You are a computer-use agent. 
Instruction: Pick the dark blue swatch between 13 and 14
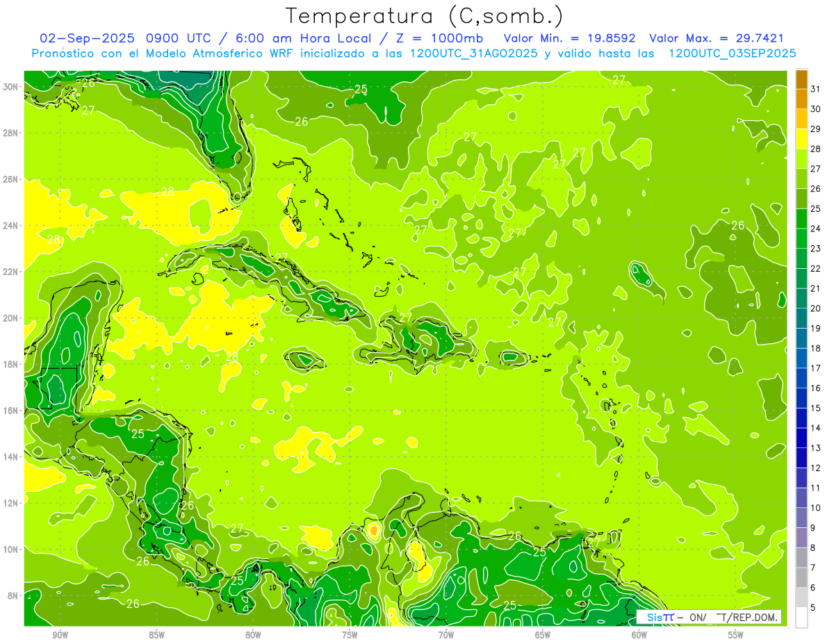click(x=801, y=438)
